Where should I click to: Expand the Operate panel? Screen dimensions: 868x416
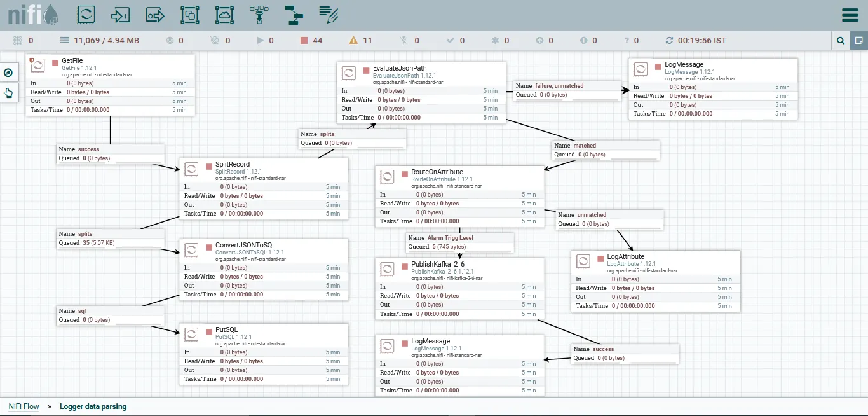pyautogui.click(x=8, y=93)
